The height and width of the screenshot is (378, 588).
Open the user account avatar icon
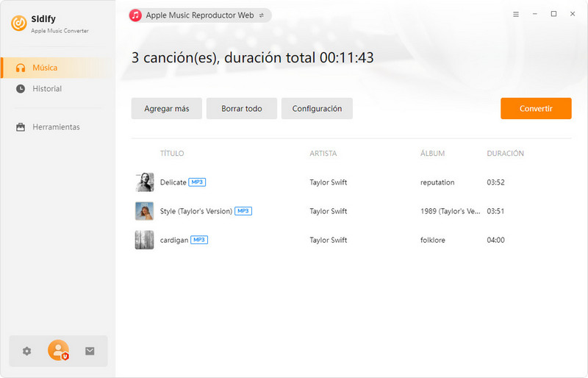click(x=58, y=350)
